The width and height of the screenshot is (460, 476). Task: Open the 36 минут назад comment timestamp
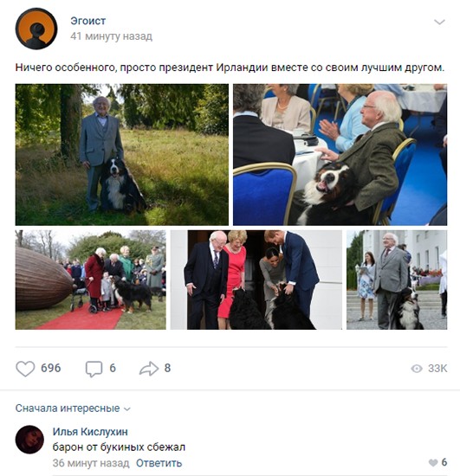[x=91, y=463]
